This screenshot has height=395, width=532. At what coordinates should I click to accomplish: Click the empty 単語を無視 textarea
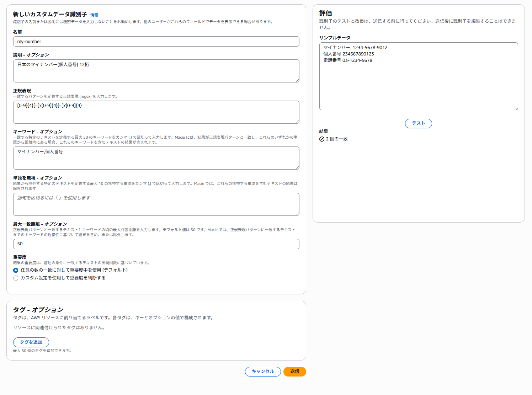point(156,204)
